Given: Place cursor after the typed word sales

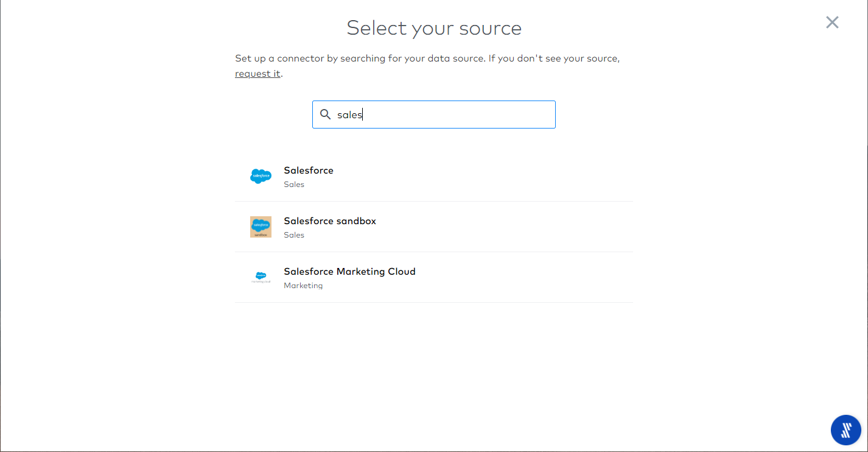Looking at the screenshot, I should (363, 115).
